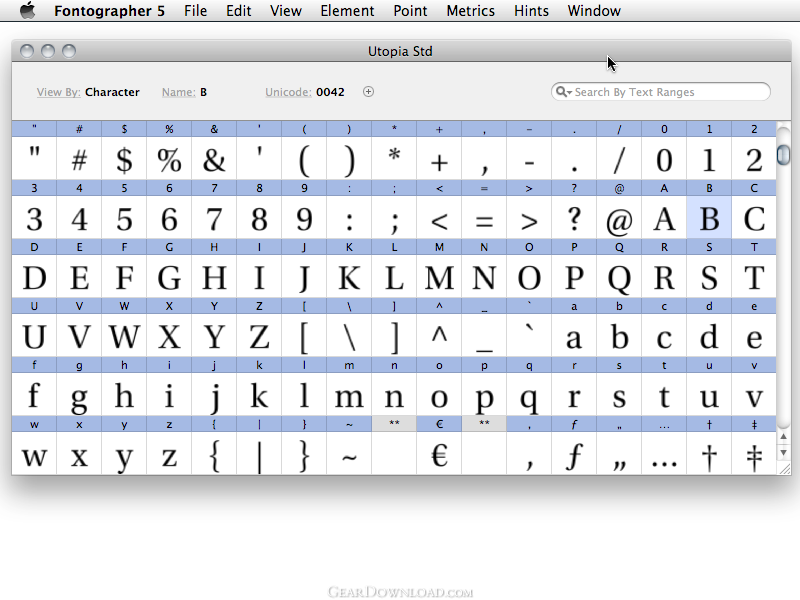Select the glyph cell for capital Q
The width and height of the screenshot is (800, 600).
click(x=619, y=277)
